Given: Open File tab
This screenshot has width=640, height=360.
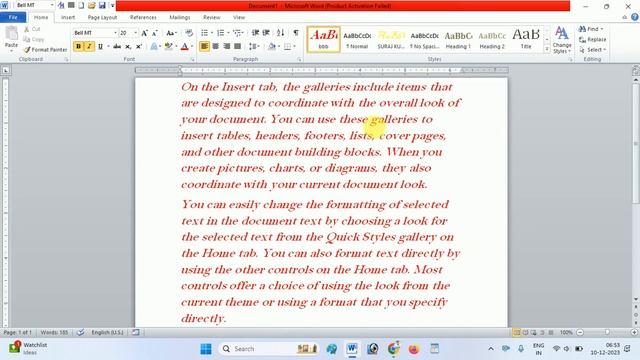Looking at the screenshot, I should coord(13,17).
